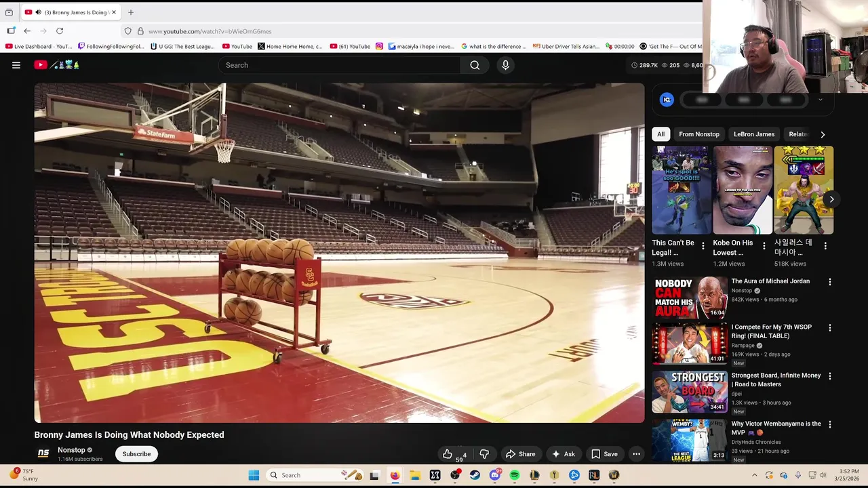Open the Instagram bookmark icon
The width and height of the screenshot is (868, 488).
tap(379, 47)
